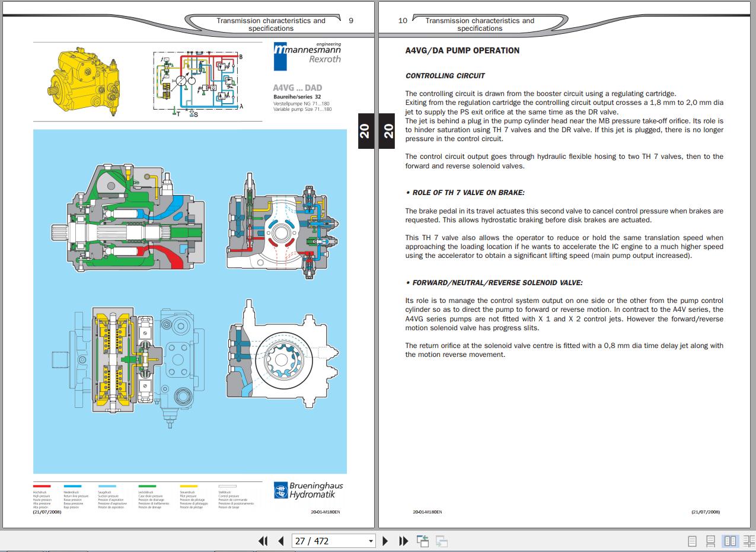Advance to the next page
Viewport: 756px width, 552px height.
pos(385,541)
